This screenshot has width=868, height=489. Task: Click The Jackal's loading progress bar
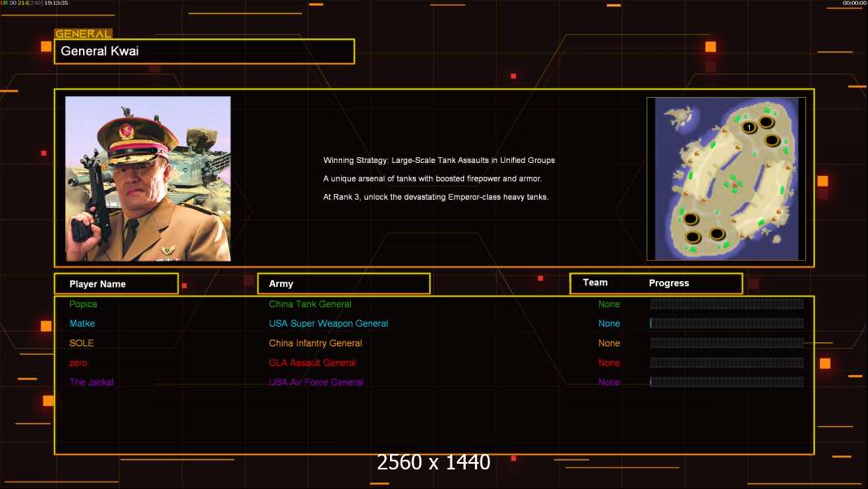[726, 382]
